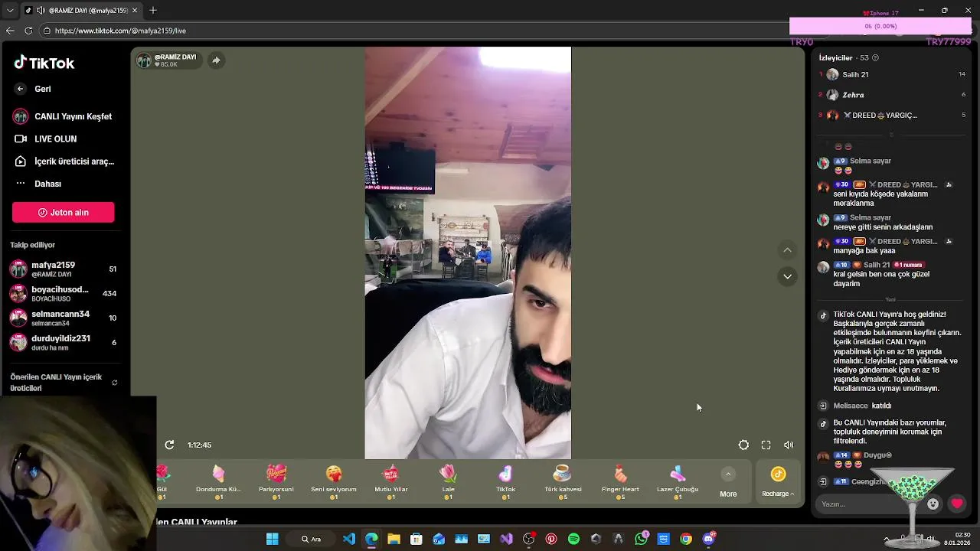
Task: Switch to the RAMİZ DAYI TikTok tab
Action: pyautogui.click(x=81, y=11)
